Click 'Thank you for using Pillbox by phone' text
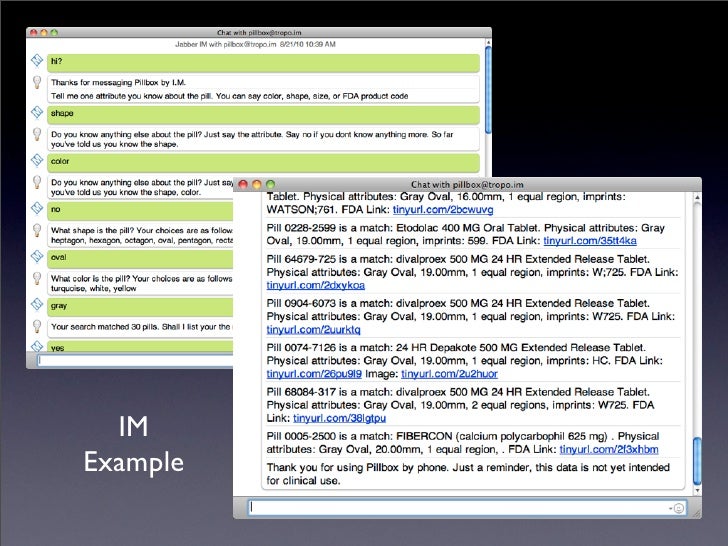The image size is (728, 546). coord(356,468)
